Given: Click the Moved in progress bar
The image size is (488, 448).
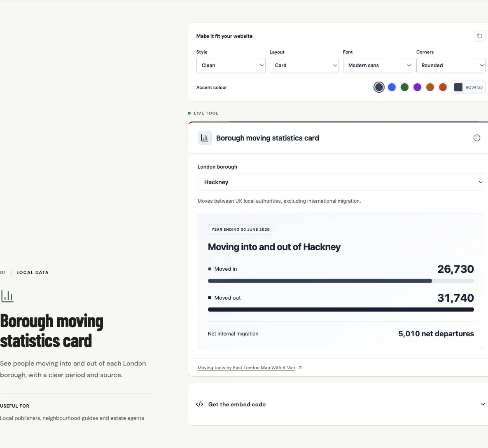Looking at the screenshot, I should pos(341,281).
